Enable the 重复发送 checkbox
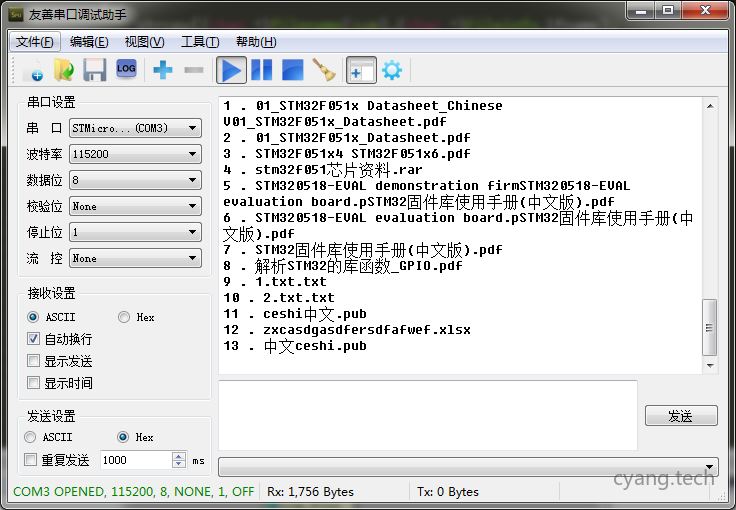Image resolution: width=736 pixels, height=510 pixels. [30, 460]
